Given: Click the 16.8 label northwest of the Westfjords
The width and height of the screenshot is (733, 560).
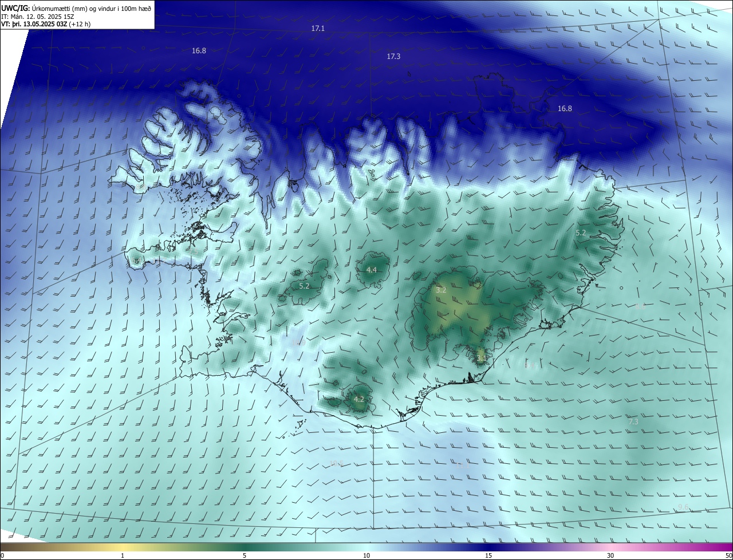Looking at the screenshot, I should tap(199, 50).
